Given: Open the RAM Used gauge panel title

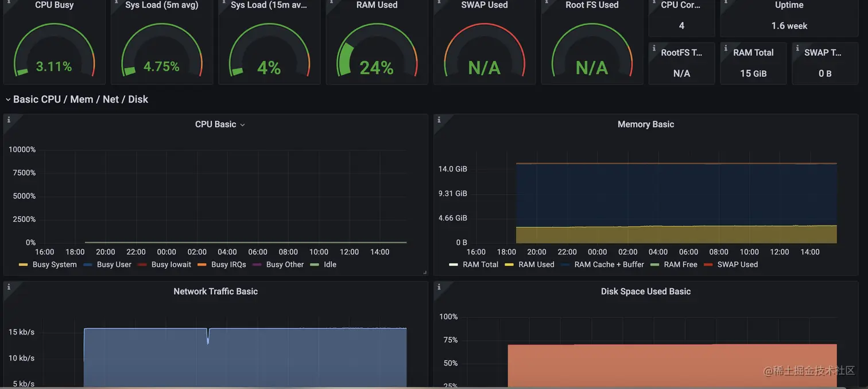Looking at the screenshot, I should coord(377,5).
